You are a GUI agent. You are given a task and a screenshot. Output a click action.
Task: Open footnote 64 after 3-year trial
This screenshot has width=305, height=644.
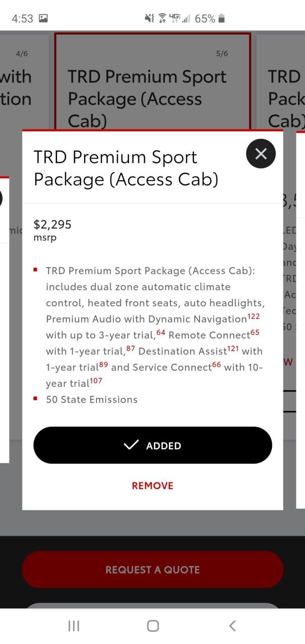(161, 332)
